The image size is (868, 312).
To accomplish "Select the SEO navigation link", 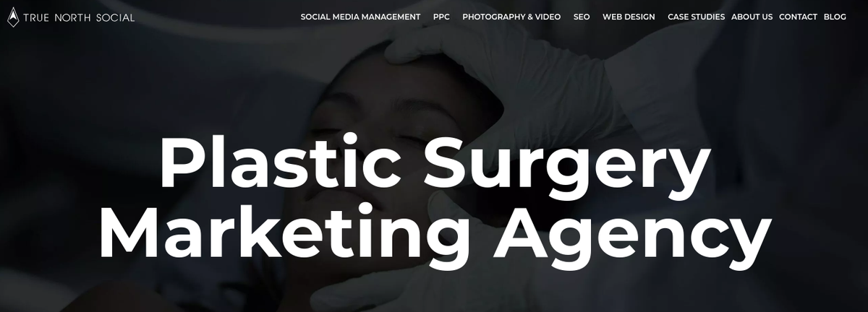I will tap(582, 17).
